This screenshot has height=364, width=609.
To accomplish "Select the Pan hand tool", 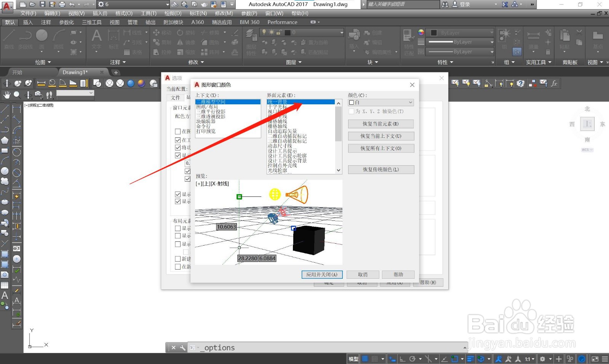I will click(x=7, y=94).
